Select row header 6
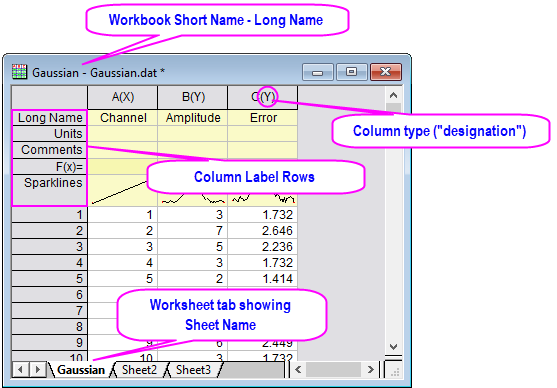Screen dimensions: 557x388 click(49, 295)
